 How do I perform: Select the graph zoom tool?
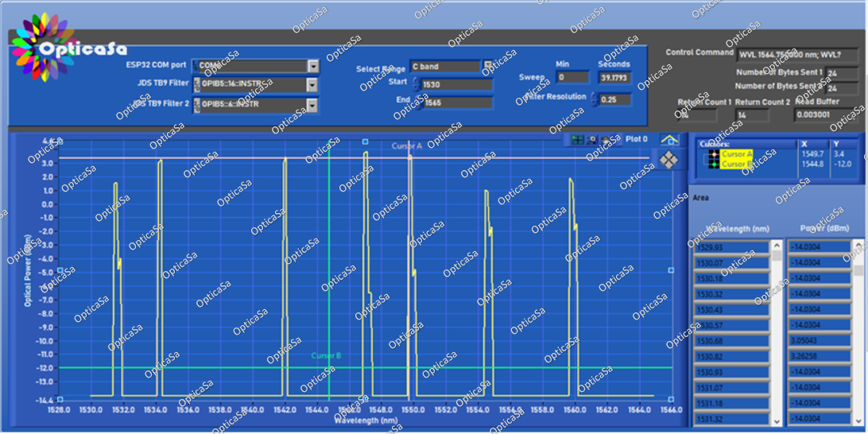click(591, 141)
